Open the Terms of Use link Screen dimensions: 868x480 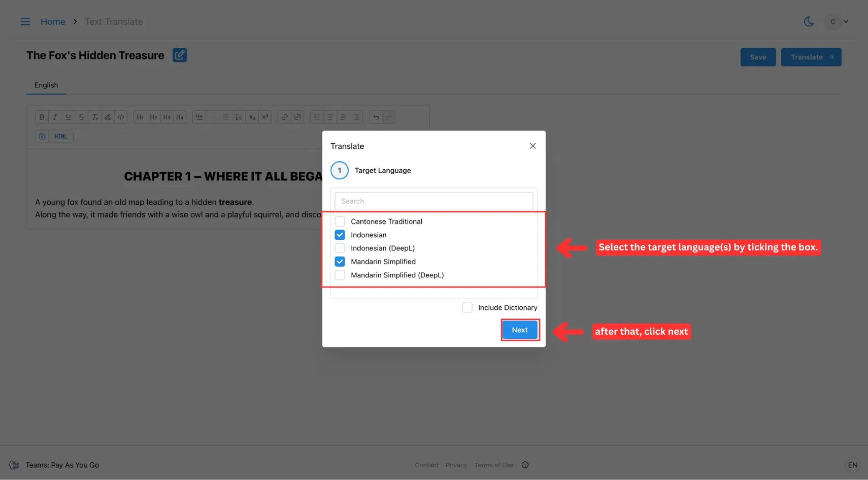(x=494, y=465)
